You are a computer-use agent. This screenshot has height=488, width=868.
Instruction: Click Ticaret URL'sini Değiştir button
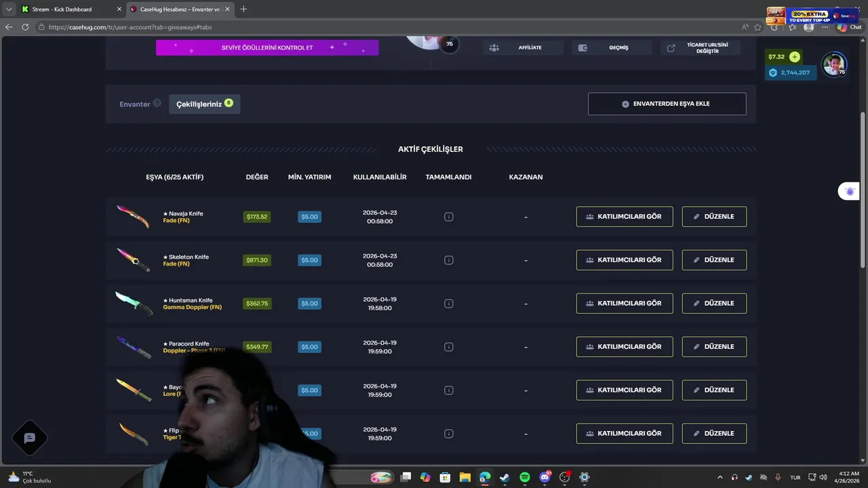701,47
